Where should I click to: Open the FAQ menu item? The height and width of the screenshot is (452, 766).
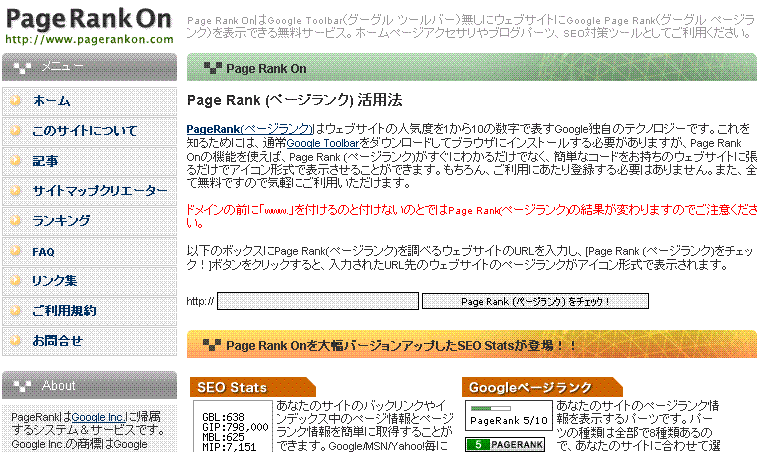[89, 251]
